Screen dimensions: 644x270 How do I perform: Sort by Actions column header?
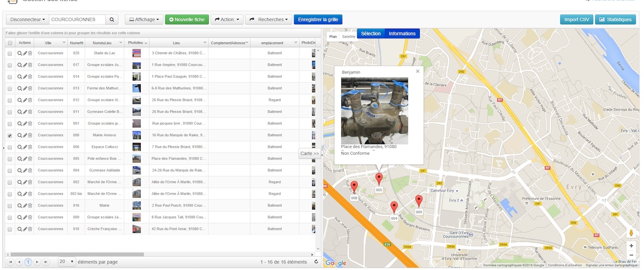[25, 42]
